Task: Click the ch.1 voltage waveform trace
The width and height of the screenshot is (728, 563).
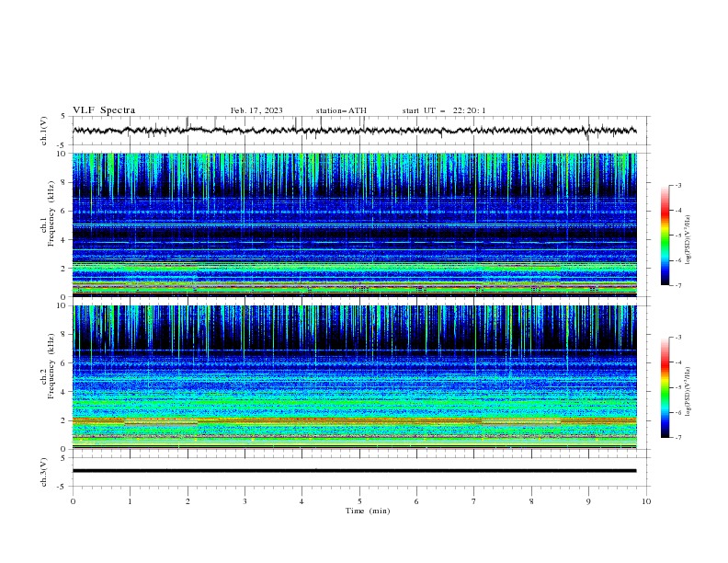Action: tap(354, 131)
